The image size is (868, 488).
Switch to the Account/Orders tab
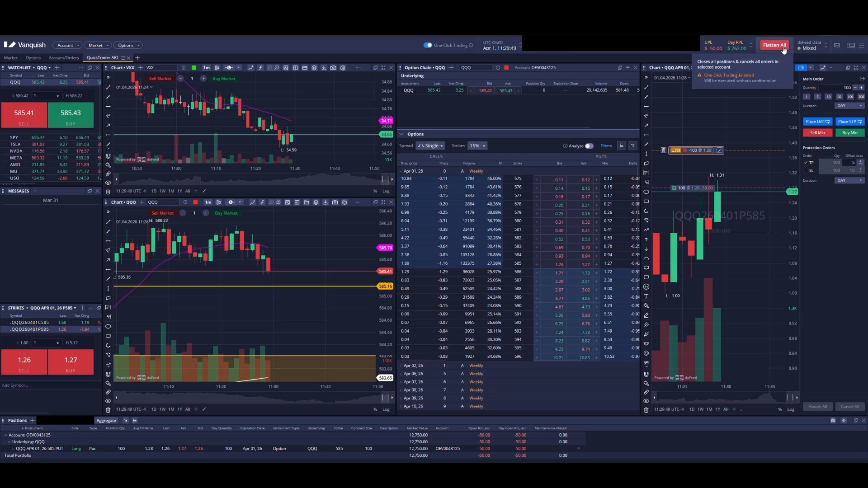pyautogui.click(x=63, y=58)
